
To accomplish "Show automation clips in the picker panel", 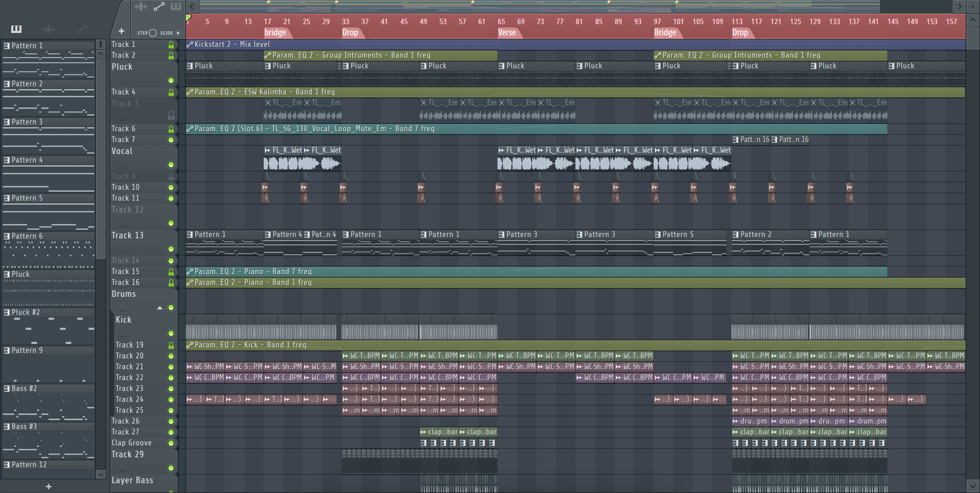I will pos(81,29).
